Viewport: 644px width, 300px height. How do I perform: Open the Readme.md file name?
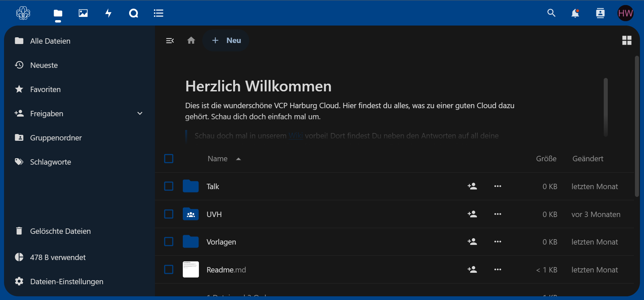226,270
